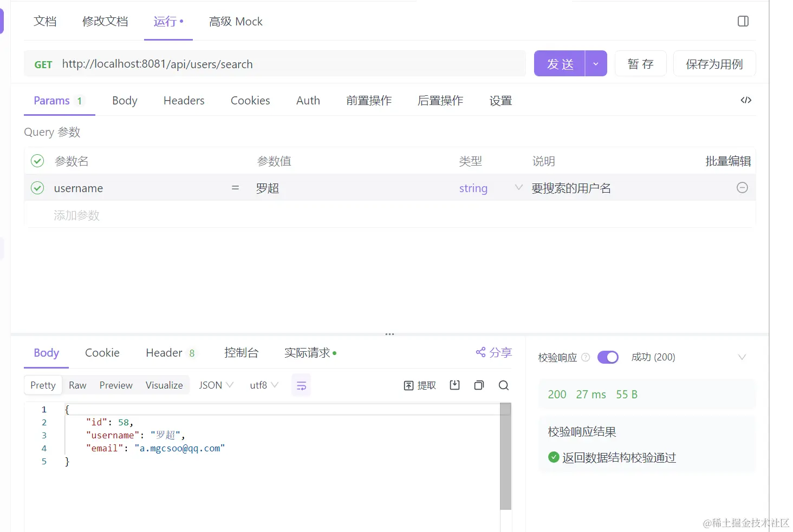Viewport: 793px width, 532px height.
Task: Click the 发送 send button
Action: (560, 64)
